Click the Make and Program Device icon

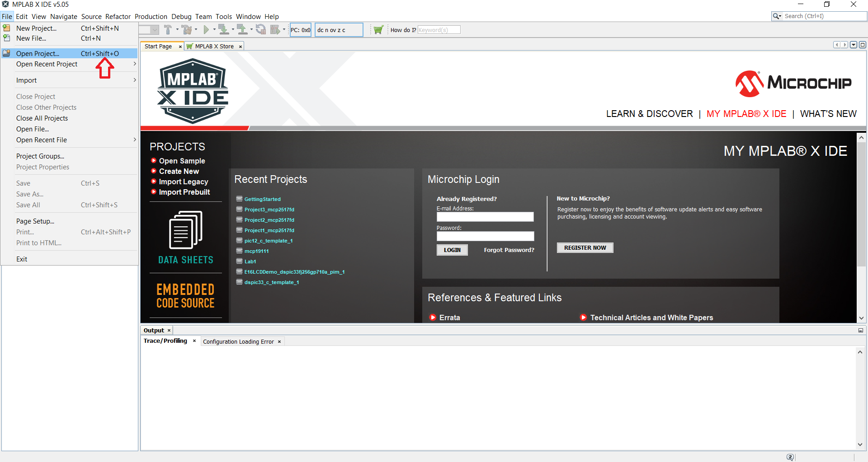coord(223,30)
